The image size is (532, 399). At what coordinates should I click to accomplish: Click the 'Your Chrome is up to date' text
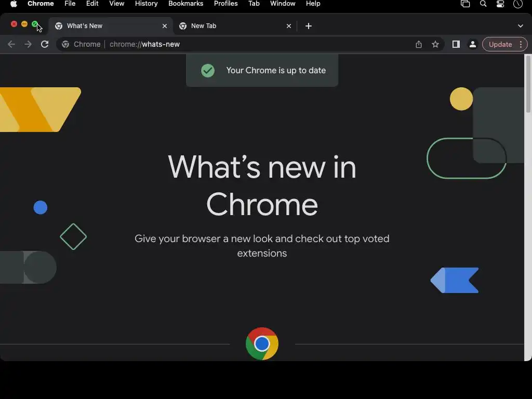276,70
